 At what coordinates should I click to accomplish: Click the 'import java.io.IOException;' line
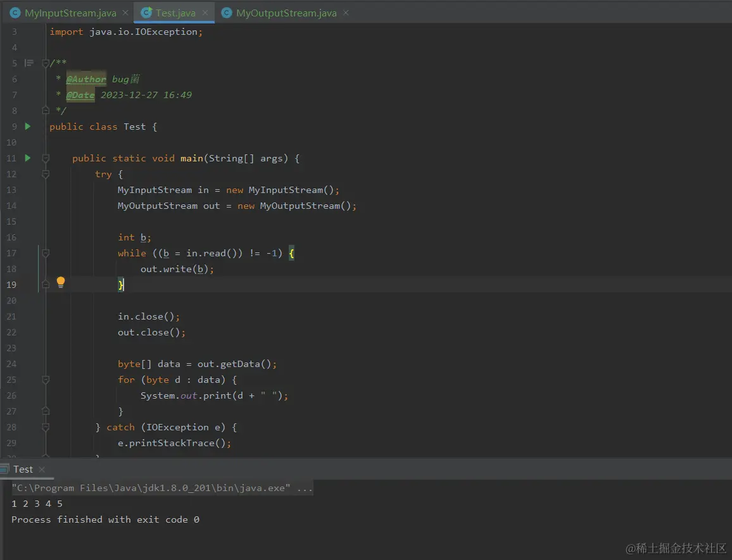click(126, 32)
